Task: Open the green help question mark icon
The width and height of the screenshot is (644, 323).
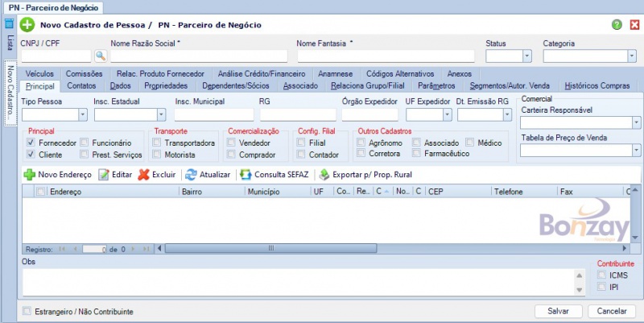Action: (617, 25)
